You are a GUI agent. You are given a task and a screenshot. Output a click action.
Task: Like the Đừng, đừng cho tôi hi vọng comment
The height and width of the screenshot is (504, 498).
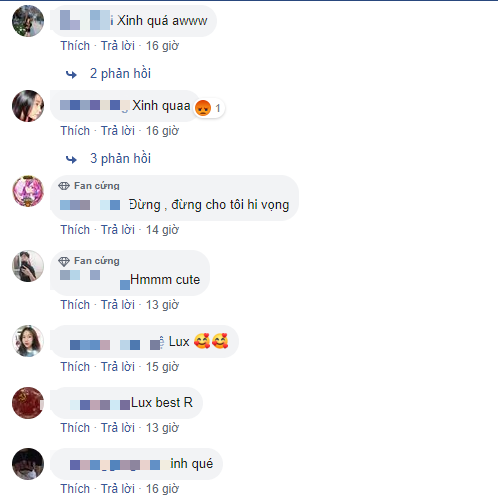[x=75, y=230]
